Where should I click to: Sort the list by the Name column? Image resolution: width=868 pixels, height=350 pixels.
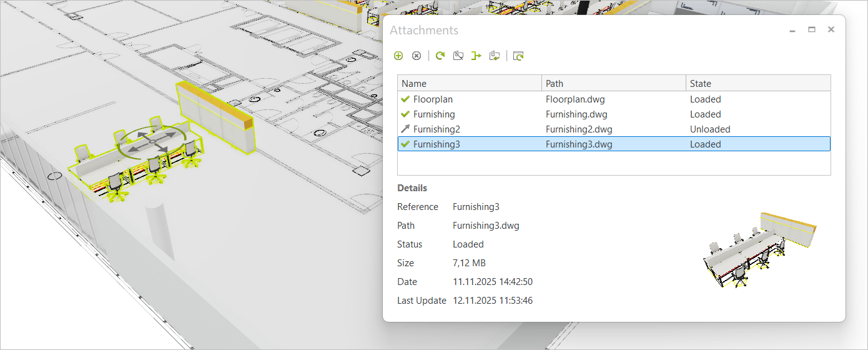pos(470,83)
